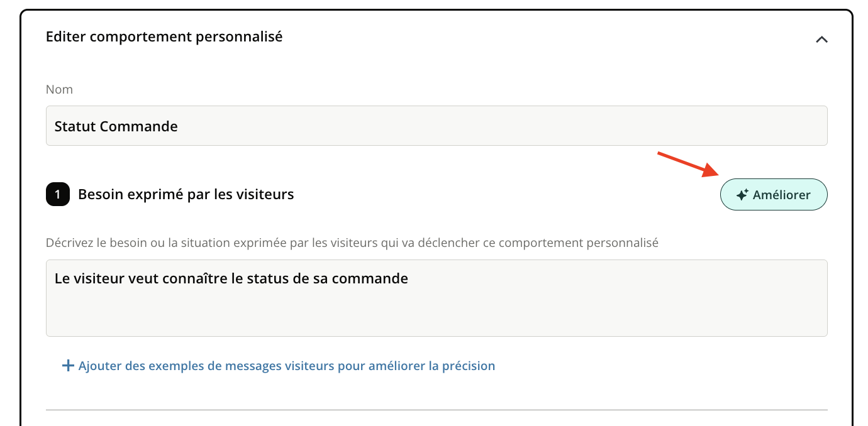Click empty right end of Nom field
This screenshot has height=426, width=868.
(786, 126)
